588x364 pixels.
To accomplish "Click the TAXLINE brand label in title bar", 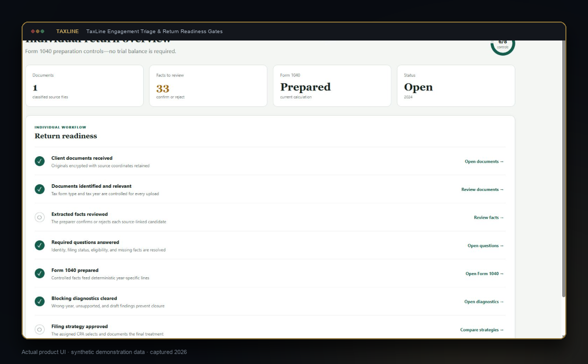I will [67, 32].
